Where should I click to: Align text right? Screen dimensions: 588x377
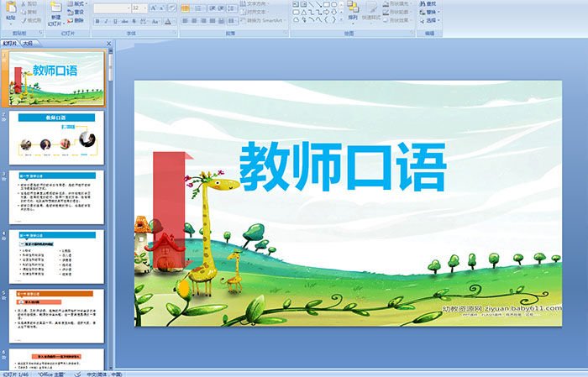click(x=203, y=21)
